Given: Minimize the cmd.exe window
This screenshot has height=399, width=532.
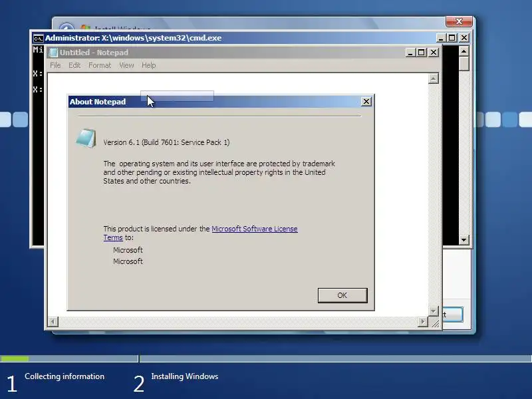Looking at the screenshot, I should point(441,38).
